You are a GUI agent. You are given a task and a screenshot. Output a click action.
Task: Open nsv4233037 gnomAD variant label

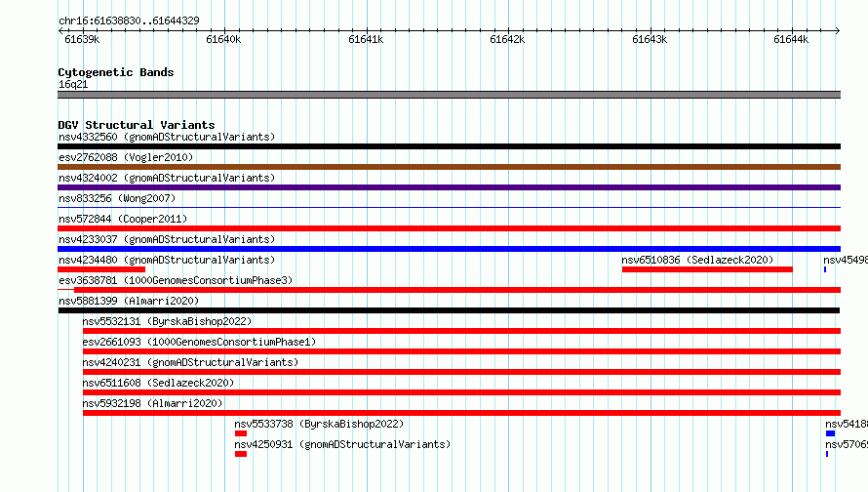pos(167,239)
